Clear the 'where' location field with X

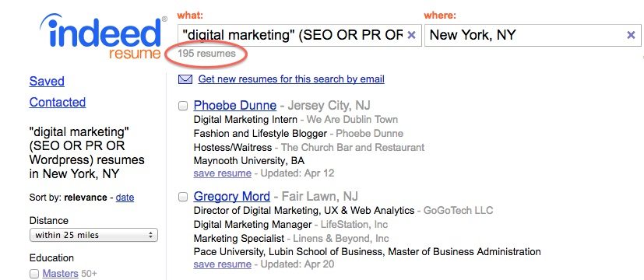pos(631,35)
